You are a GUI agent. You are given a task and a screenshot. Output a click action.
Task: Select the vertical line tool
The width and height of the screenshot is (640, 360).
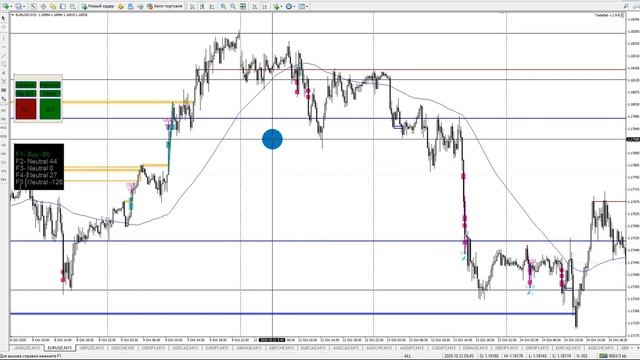[4, 38]
